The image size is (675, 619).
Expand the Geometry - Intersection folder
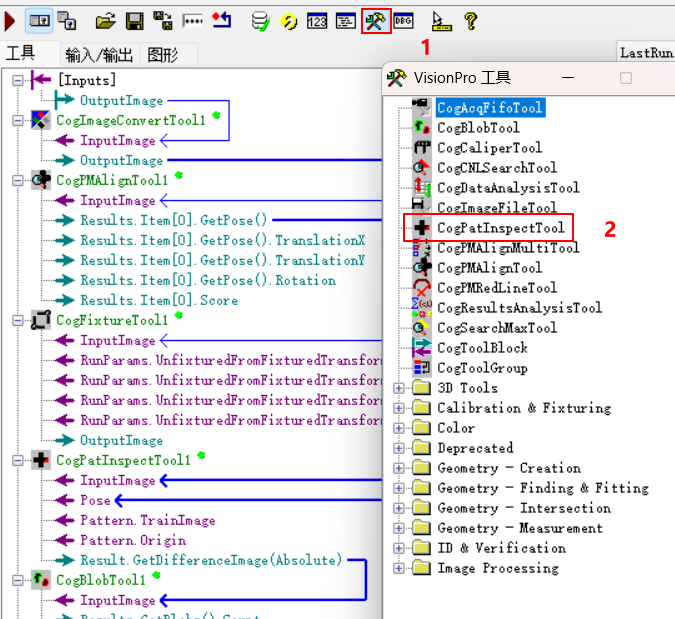pos(399,508)
